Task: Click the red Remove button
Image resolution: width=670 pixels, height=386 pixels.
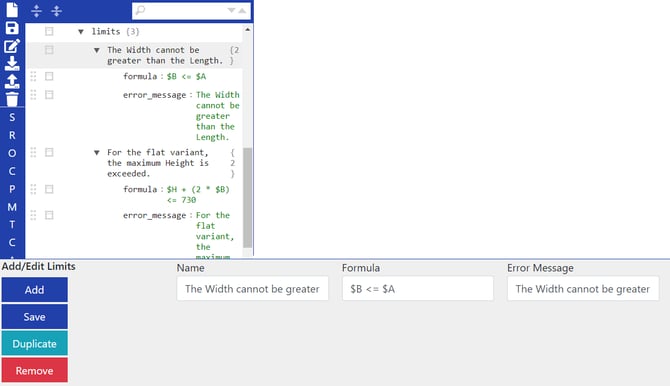Action: click(35, 371)
